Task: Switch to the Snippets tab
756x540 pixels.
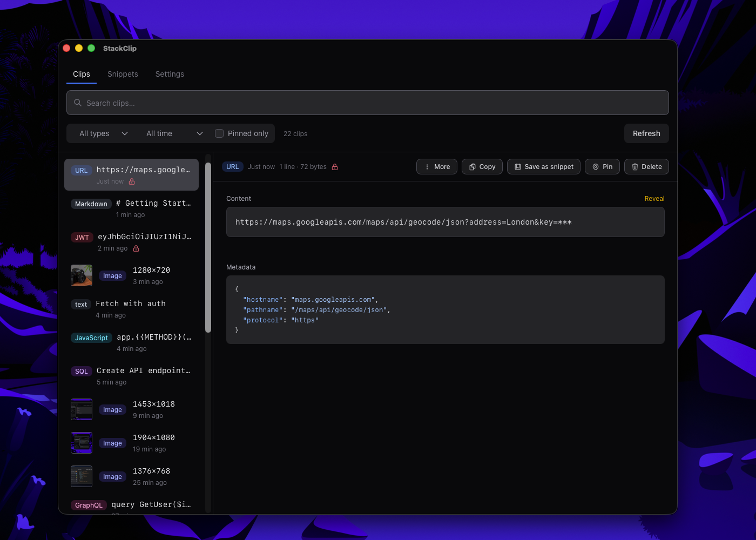Action: click(x=123, y=74)
